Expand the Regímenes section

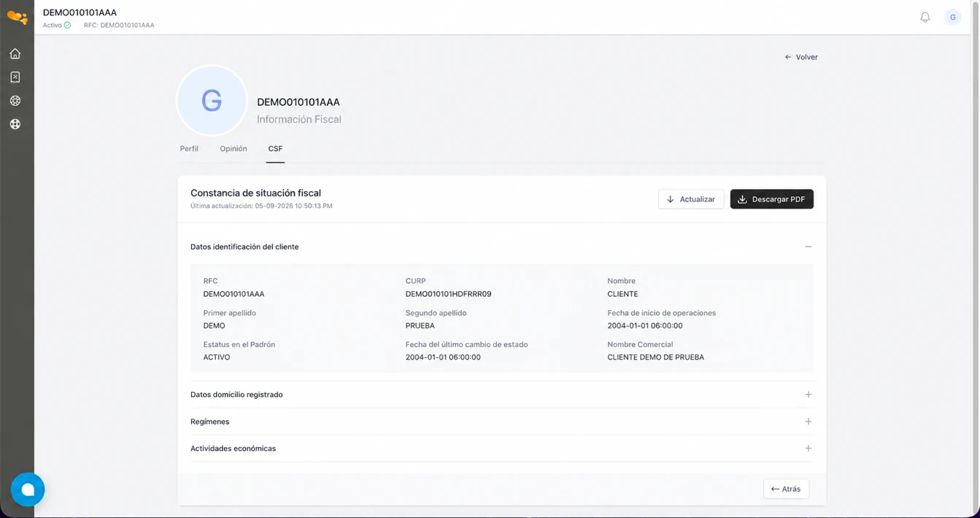click(808, 422)
